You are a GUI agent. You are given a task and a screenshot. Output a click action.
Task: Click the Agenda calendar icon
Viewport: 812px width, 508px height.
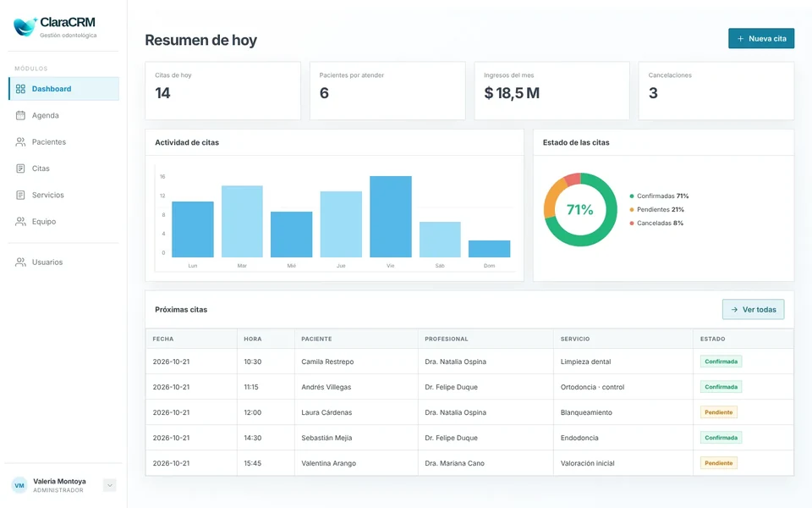tap(20, 115)
